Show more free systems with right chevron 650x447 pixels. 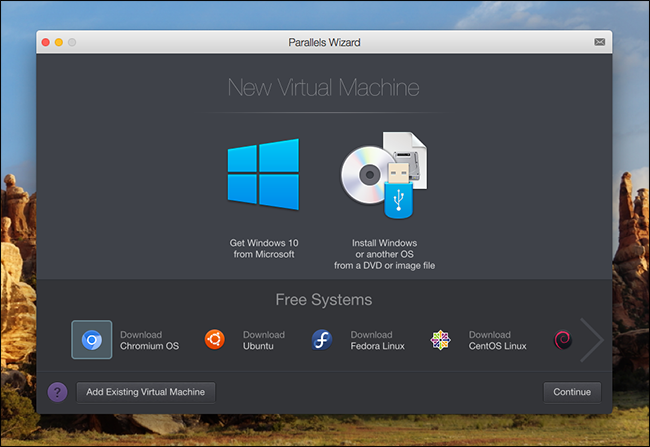592,340
